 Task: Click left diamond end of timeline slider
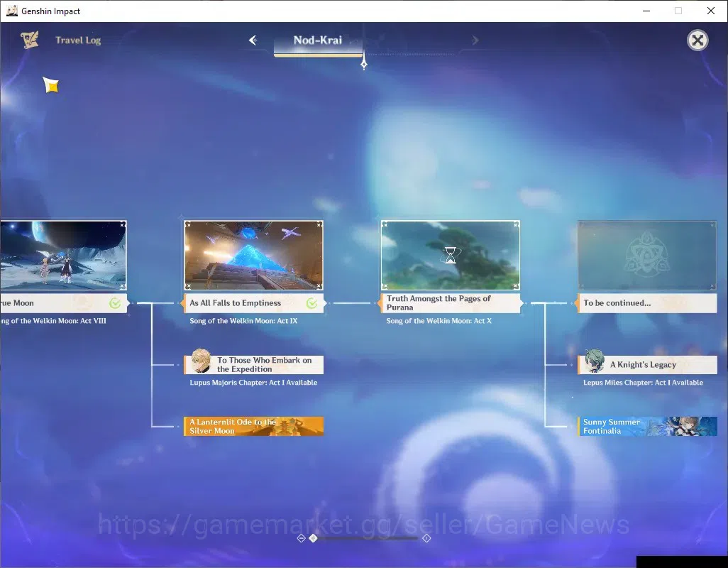pos(302,538)
